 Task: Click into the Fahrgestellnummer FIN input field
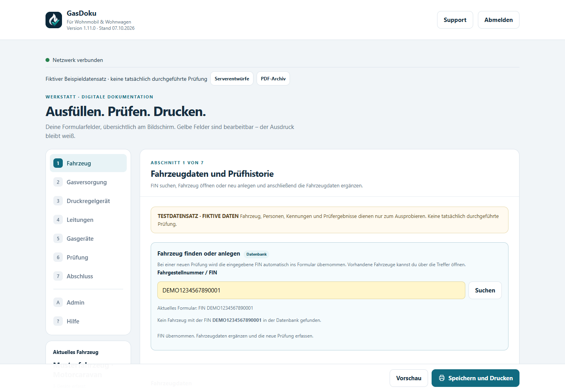(311, 290)
